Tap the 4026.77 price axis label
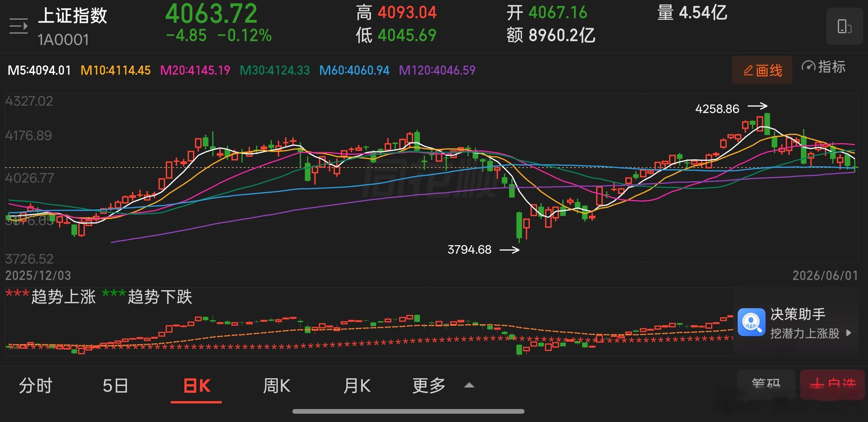Viewport: 868px width, 422px height. pos(29,178)
